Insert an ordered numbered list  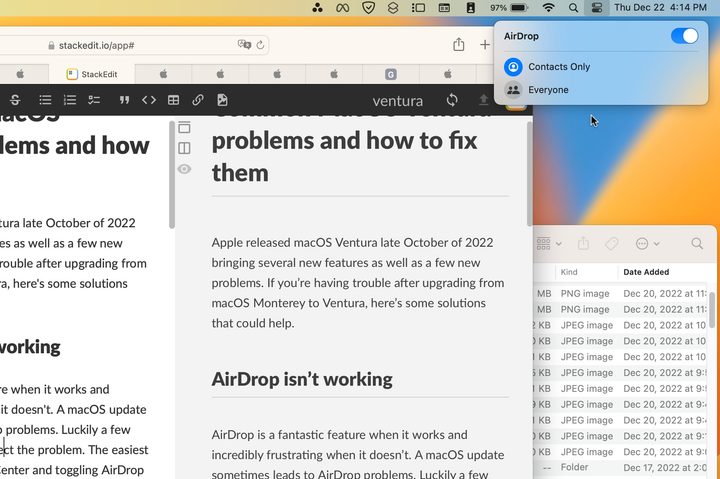70,100
